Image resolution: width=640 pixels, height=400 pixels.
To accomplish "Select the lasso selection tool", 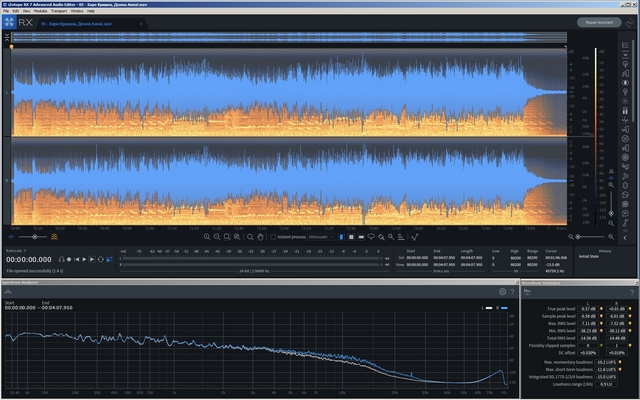I will 371,237.
